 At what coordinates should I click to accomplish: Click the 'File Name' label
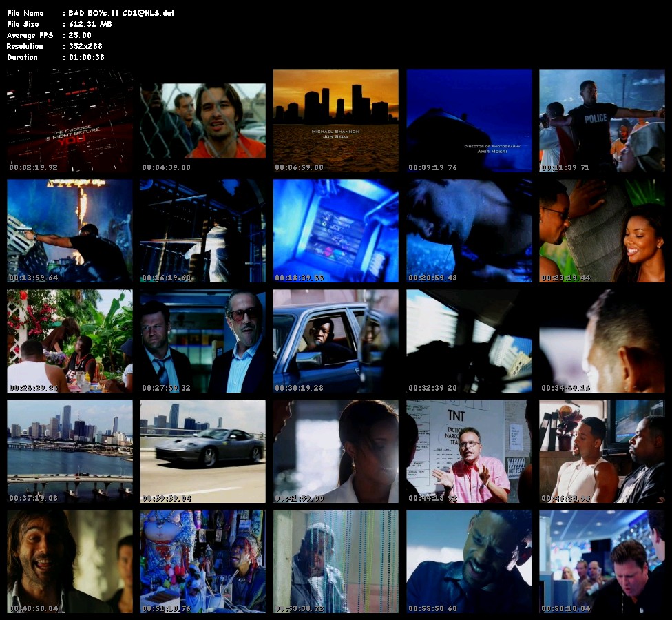[x=25, y=13]
